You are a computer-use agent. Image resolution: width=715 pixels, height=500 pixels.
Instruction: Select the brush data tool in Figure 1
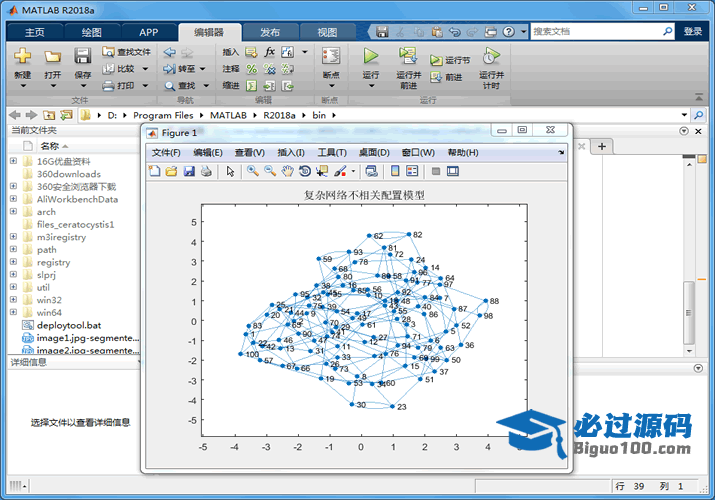click(x=340, y=171)
